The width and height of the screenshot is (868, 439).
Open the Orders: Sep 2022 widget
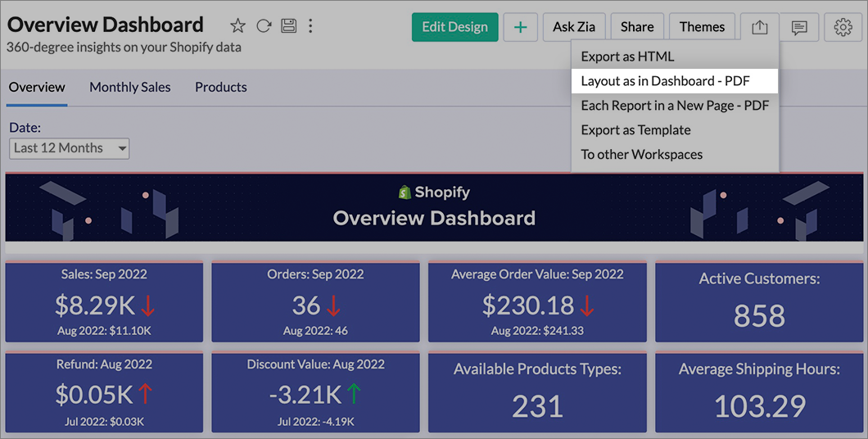pyautogui.click(x=315, y=301)
